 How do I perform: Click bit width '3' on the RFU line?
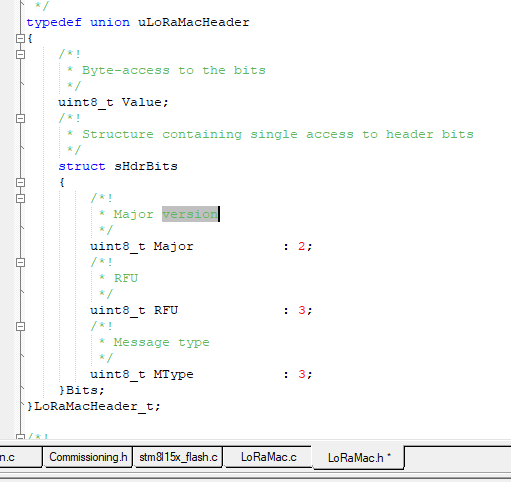point(301,310)
